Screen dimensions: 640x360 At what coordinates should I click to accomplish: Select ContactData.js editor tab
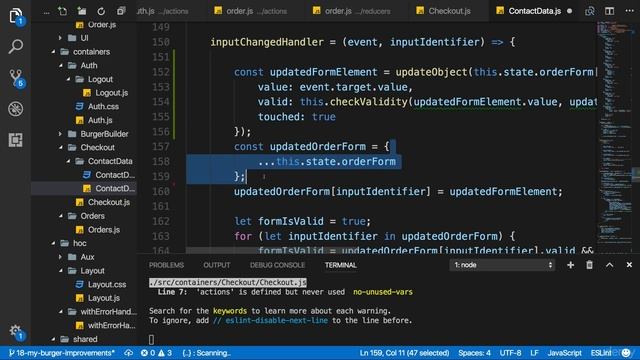[535, 11]
